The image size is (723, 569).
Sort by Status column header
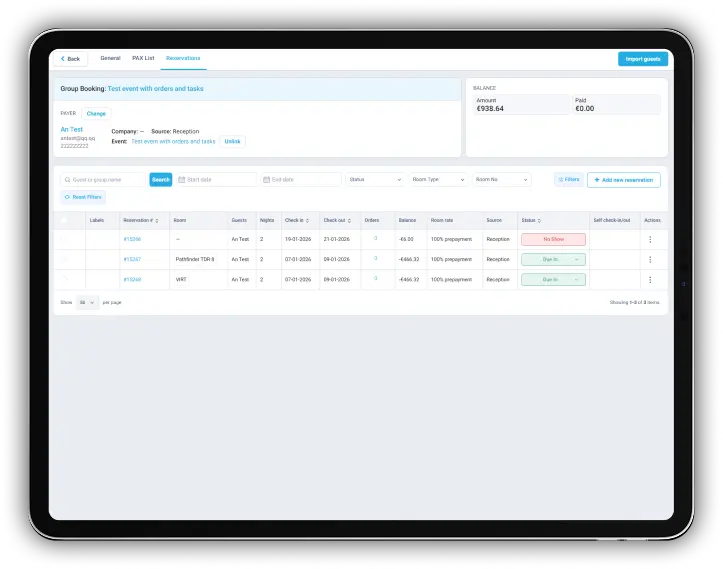pos(531,220)
